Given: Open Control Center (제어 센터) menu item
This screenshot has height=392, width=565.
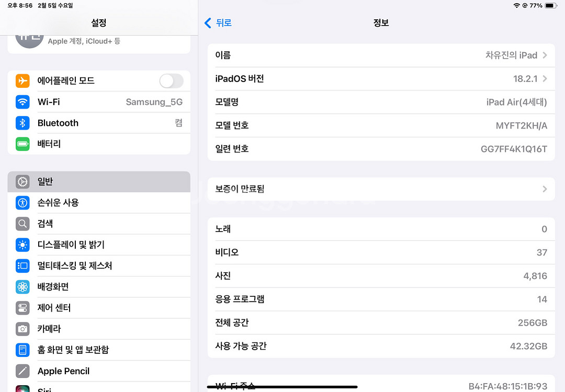Looking at the screenshot, I should pos(99,308).
